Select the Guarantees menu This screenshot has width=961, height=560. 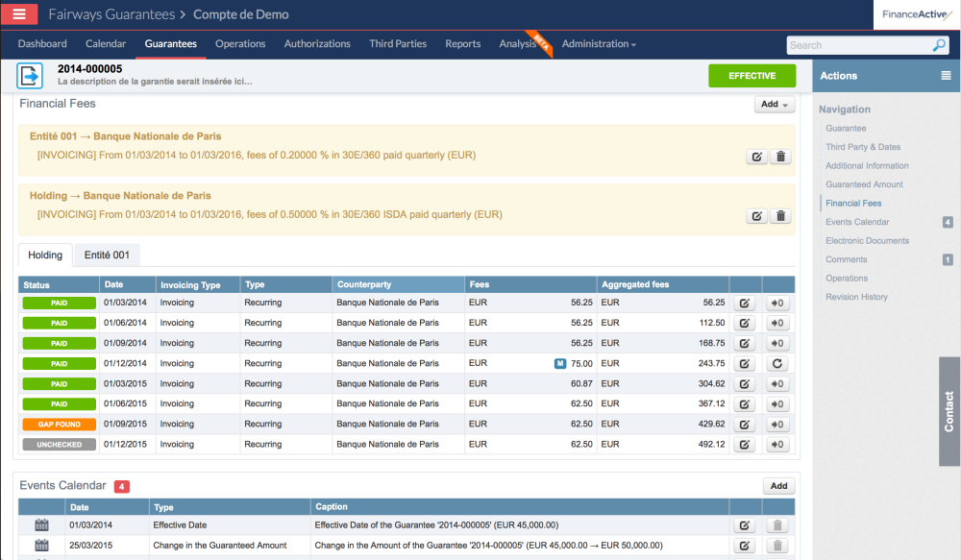coord(170,44)
